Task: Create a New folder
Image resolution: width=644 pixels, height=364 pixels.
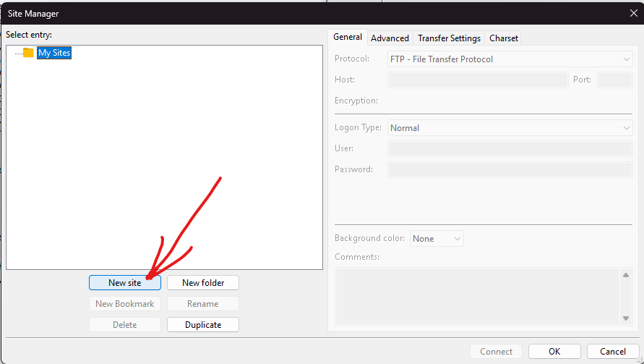Action: click(203, 283)
